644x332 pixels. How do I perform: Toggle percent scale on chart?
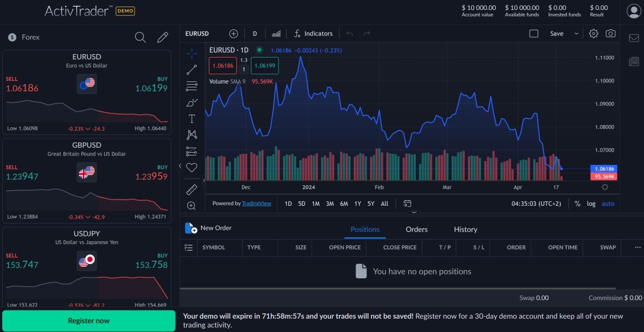578,204
